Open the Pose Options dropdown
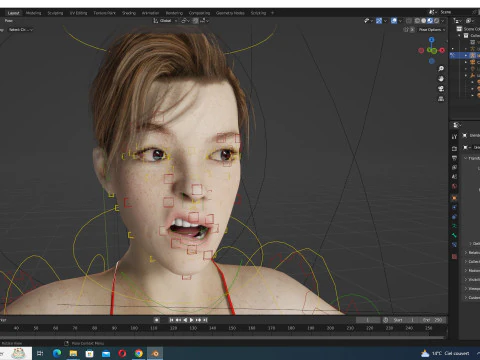This screenshot has width=480, height=360. pyautogui.click(x=432, y=30)
